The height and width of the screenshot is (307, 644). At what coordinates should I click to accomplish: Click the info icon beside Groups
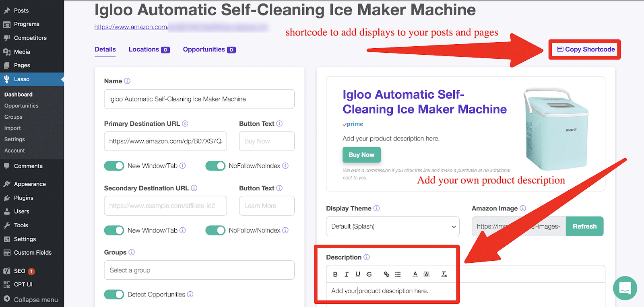point(132,252)
